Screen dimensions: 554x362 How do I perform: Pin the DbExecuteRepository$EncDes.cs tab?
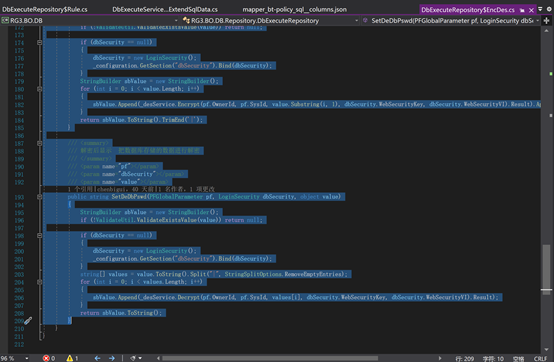[522, 10]
